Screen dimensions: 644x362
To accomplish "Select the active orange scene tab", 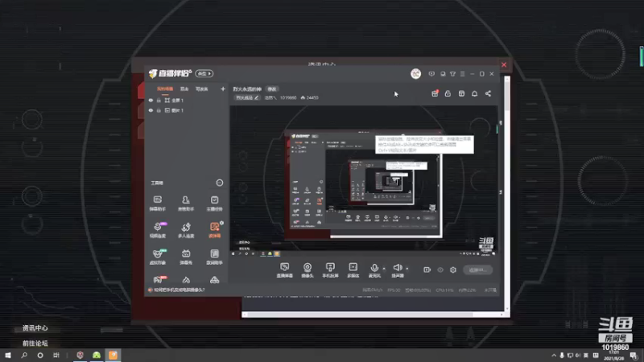I will (165, 88).
